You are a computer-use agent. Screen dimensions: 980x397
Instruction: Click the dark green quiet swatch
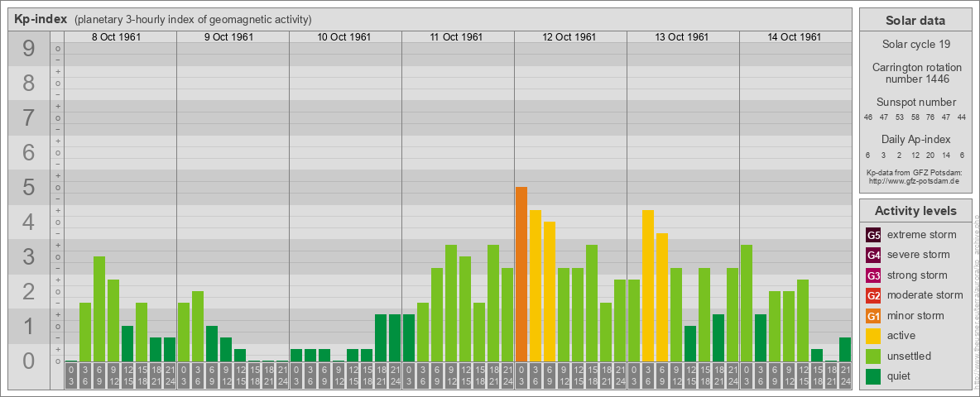tap(873, 376)
